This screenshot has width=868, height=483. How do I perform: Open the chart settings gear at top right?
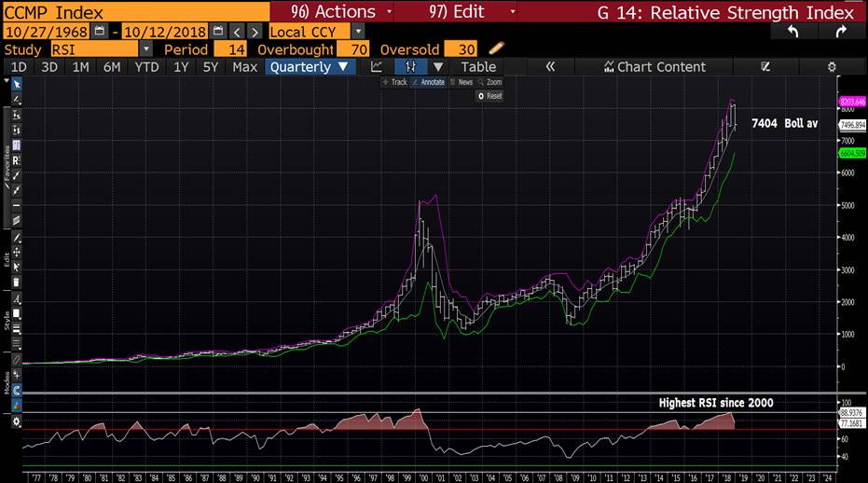(832, 67)
